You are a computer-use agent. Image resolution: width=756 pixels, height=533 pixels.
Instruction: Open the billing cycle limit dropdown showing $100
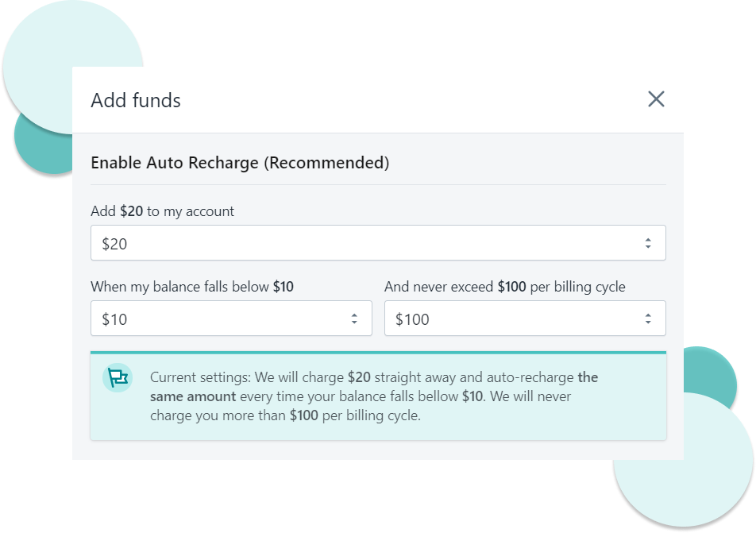pos(525,318)
